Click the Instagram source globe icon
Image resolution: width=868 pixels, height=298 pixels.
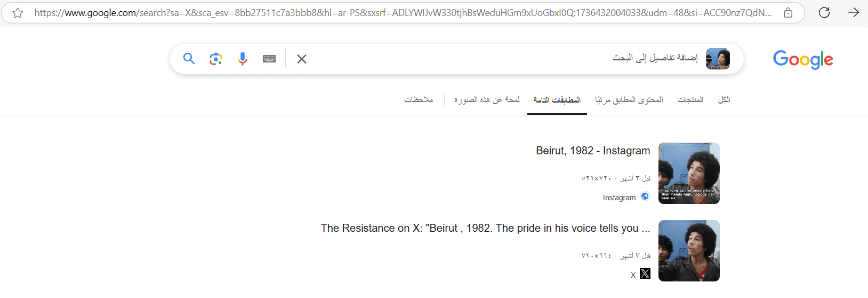tap(645, 197)
